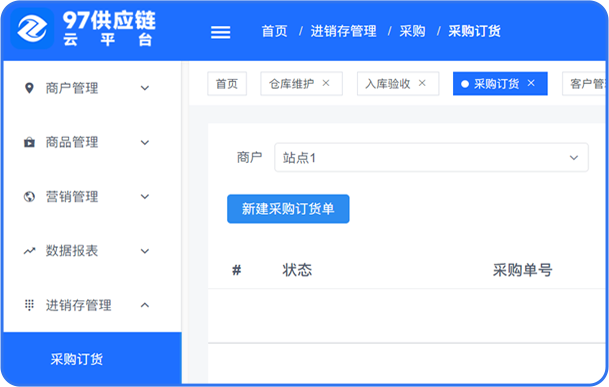Screen dimensions: 609x387
Task: Switch to the 首页 tab
Action: pos(227,84)
